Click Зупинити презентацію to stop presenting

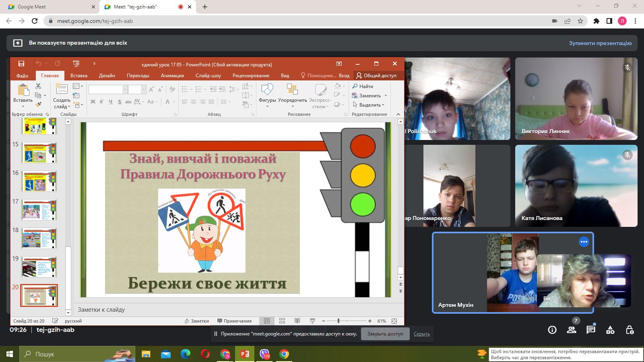coord(600,43)
